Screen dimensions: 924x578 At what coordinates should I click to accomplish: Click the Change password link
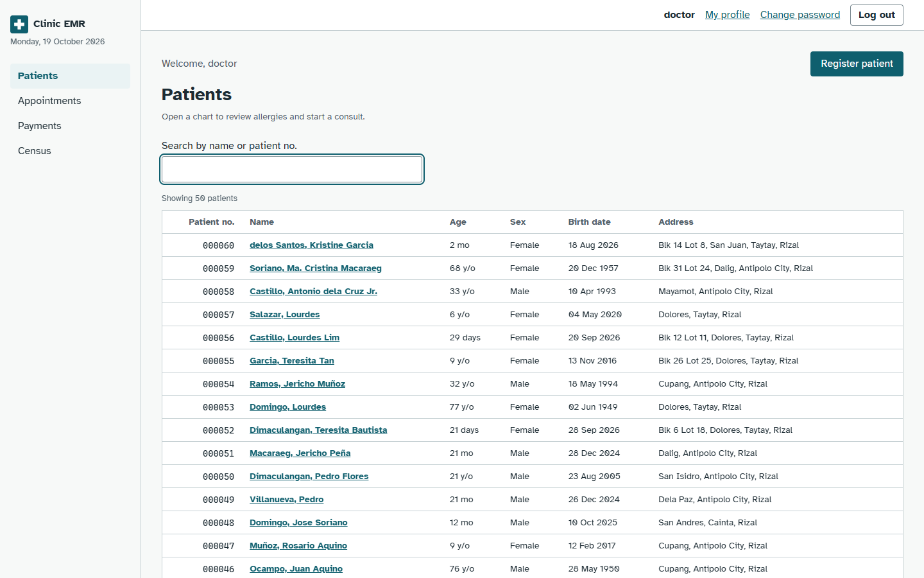coord(800,15)
